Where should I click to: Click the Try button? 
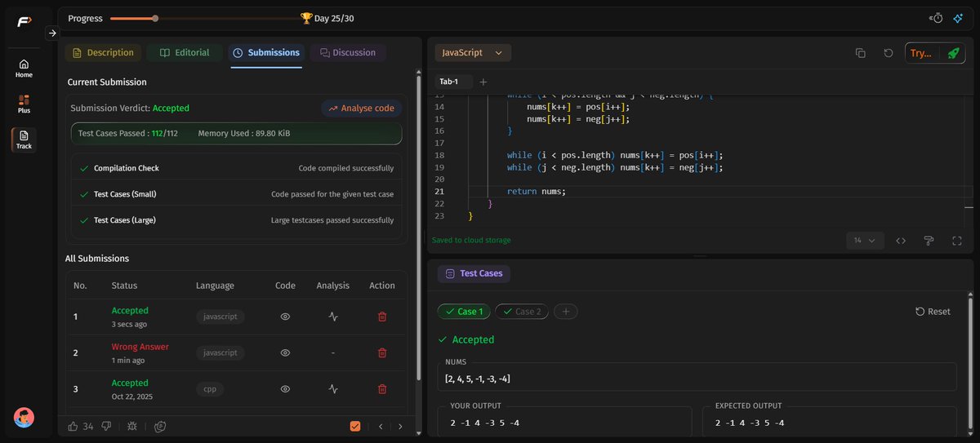tap(921, 53)
